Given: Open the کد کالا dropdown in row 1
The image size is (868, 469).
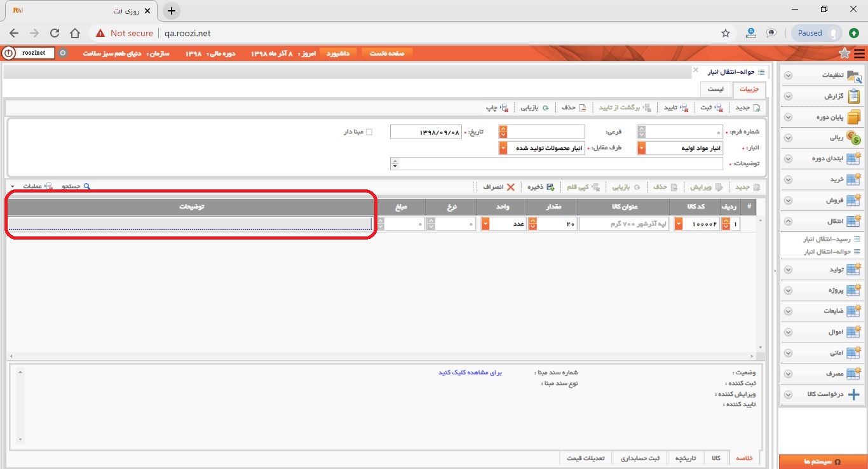Looking at the screenshot, I should coord(678,224).
